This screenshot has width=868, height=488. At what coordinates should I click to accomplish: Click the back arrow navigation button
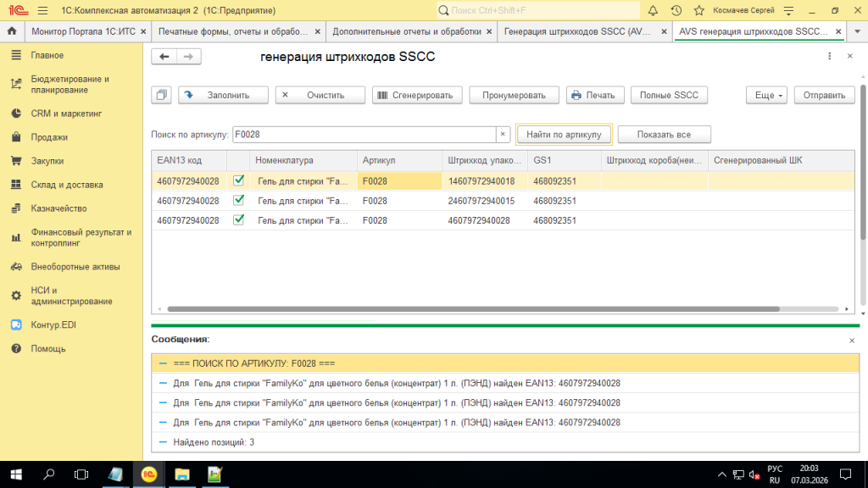(164, 56)
